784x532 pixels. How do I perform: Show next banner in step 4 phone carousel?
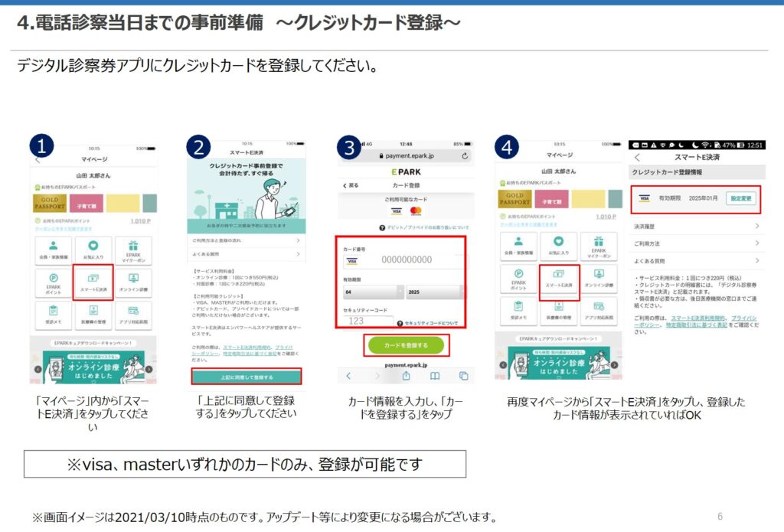click(x=614, y=364)
